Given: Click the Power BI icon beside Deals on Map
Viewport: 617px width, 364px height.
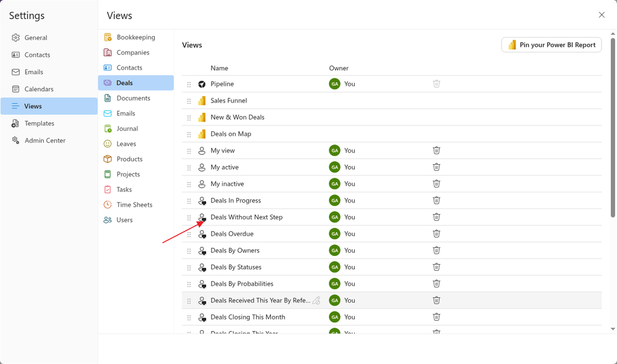Looking at the screenshot, I should (x=202, y=134).
